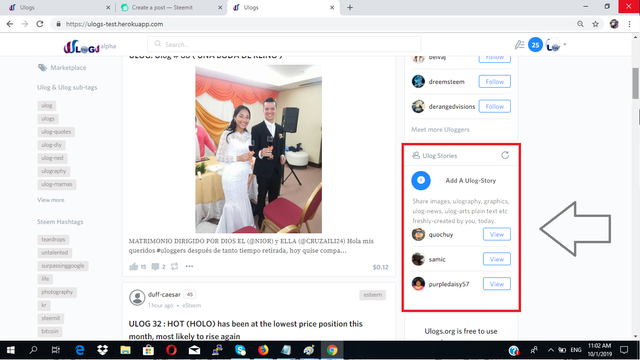
Task: Like the wedding post with thumbs-up icon
Action: pos(133,267)
